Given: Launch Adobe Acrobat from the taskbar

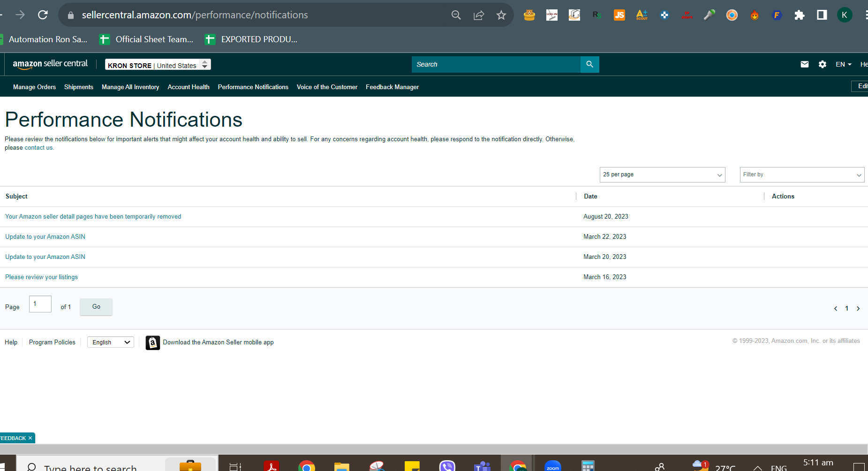Looking at the screenshot, I should (x=272, y=466).
